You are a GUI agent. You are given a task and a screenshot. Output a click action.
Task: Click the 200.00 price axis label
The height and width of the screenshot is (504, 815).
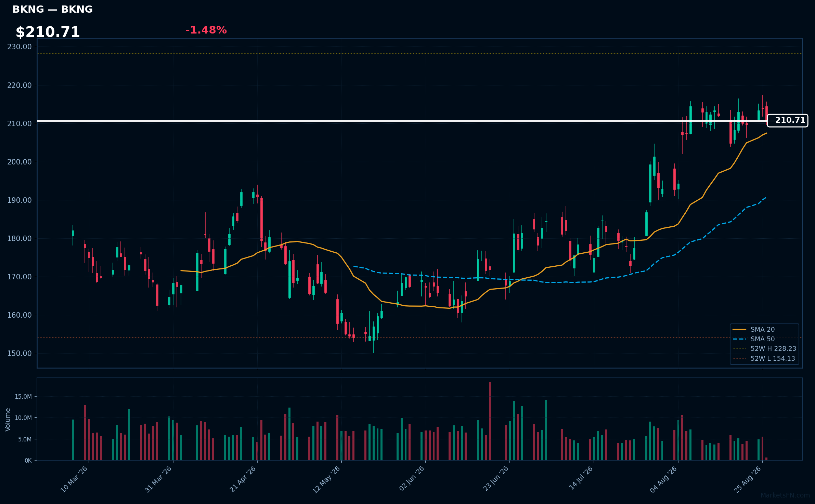point(20,162)
